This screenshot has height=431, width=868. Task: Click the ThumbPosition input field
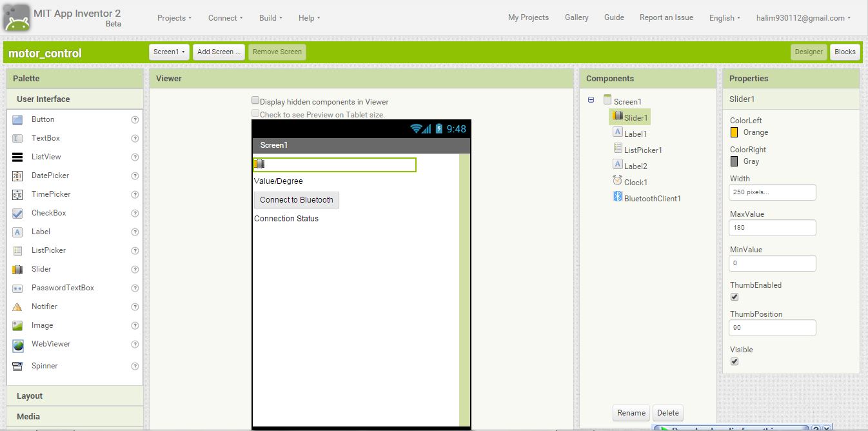[x=773, y=328]
